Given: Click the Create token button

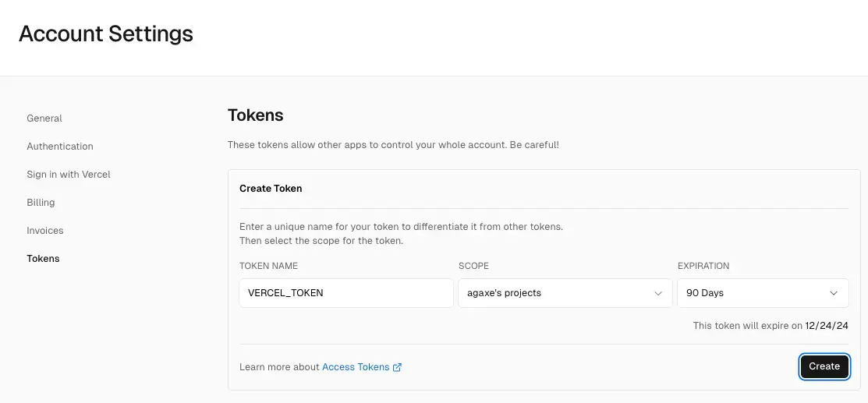Looking at the screenshot, I should click(824, 366).
